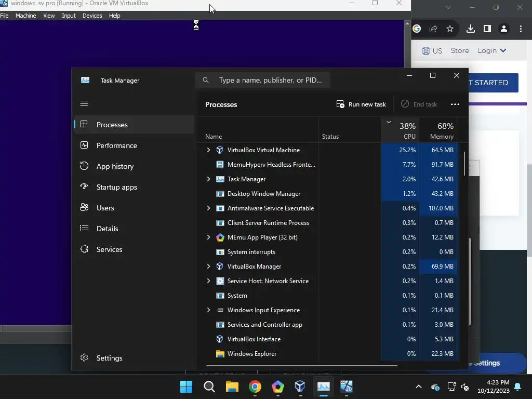Expand the VirtualBox Virtual Machine process
532x399 pixels.
point(208,150)
